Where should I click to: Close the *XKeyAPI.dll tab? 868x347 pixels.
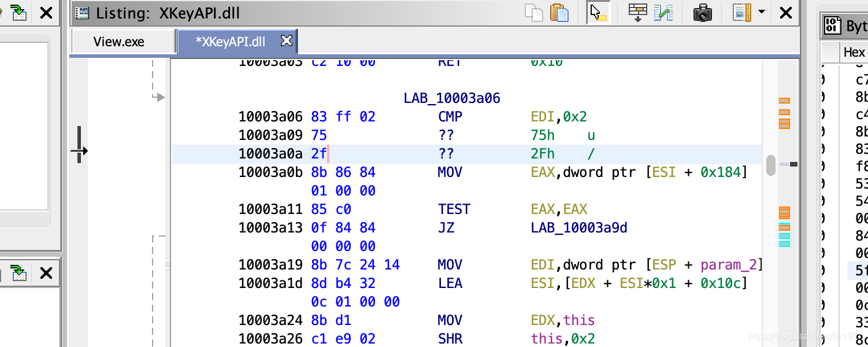pyautogui.click(x=286, y=40)
